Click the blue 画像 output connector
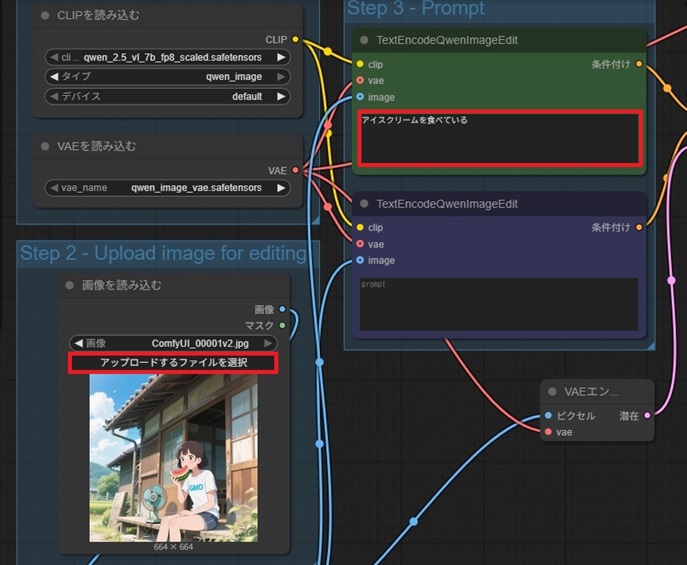 pos(282,309)
